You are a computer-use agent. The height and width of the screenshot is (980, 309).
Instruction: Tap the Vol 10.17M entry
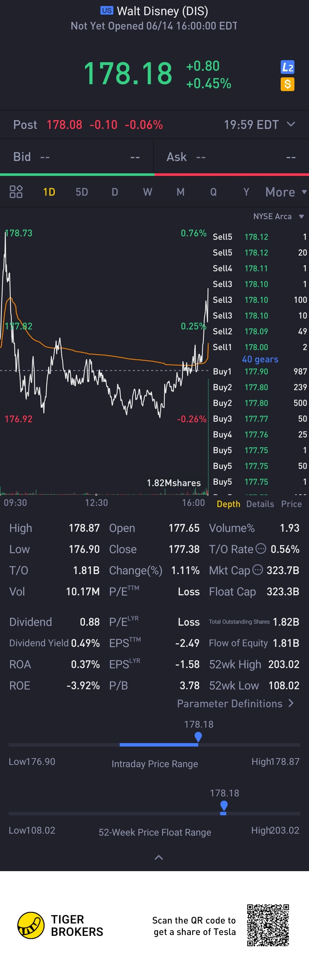point(54,592)
